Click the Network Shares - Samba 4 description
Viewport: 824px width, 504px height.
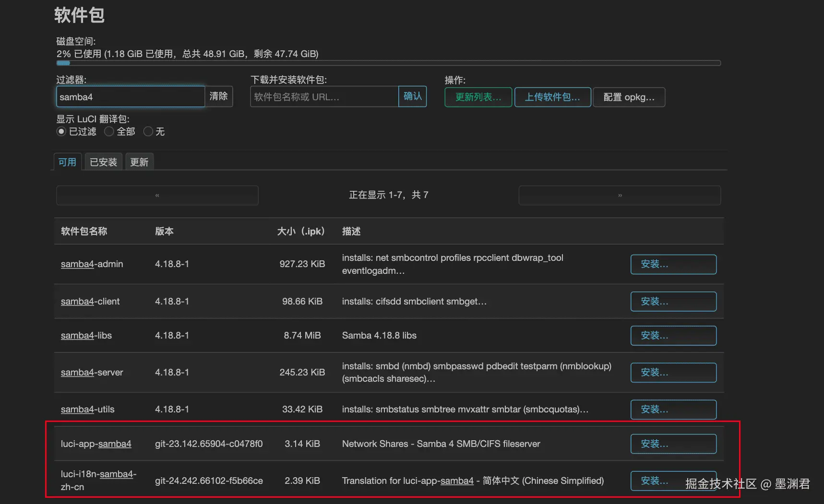(441, 444)
